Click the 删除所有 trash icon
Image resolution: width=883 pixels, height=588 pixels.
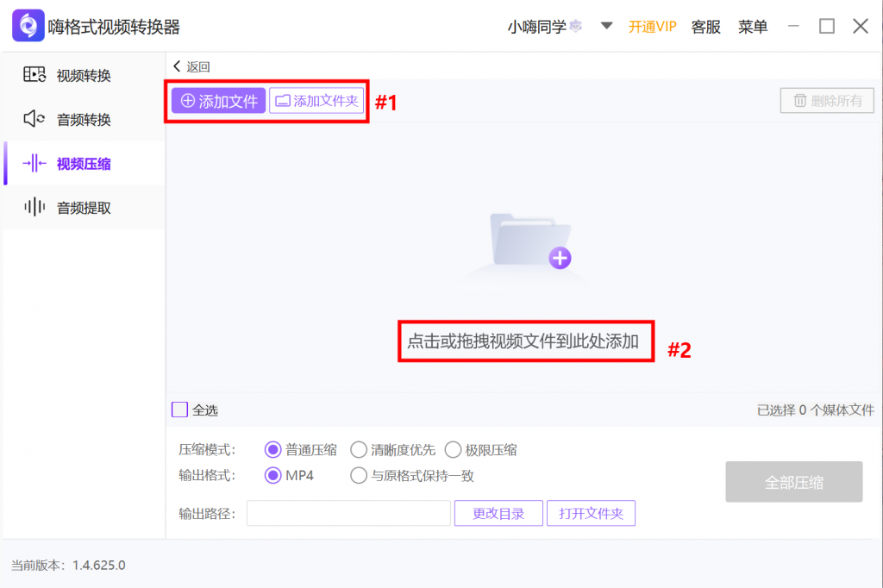[x=801, y=101]
